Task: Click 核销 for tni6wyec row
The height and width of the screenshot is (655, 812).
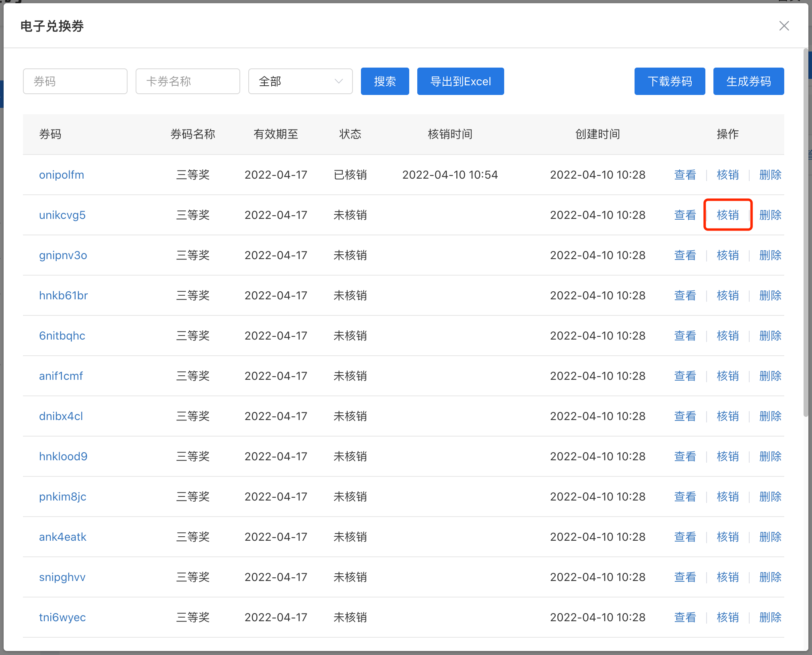Action: point(728,617)
